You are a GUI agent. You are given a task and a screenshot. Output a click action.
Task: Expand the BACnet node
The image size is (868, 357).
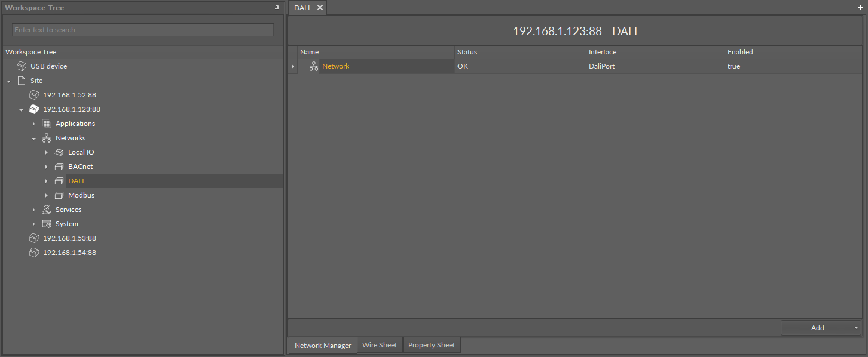47,167
